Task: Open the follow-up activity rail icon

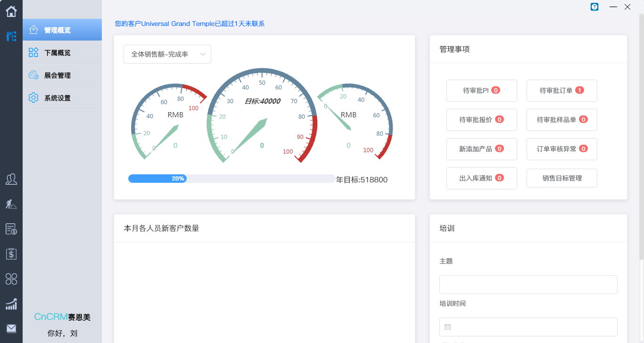Action: (x=11, y=204)
